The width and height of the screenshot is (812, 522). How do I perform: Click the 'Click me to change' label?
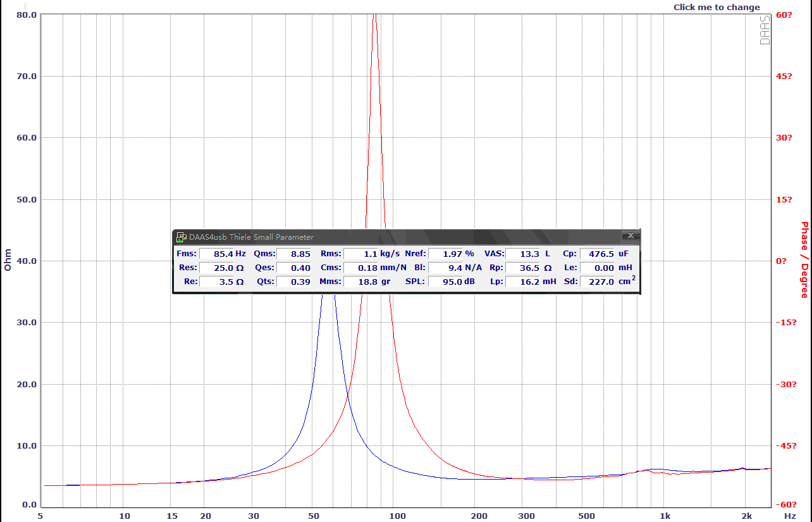tap(717, 8)
